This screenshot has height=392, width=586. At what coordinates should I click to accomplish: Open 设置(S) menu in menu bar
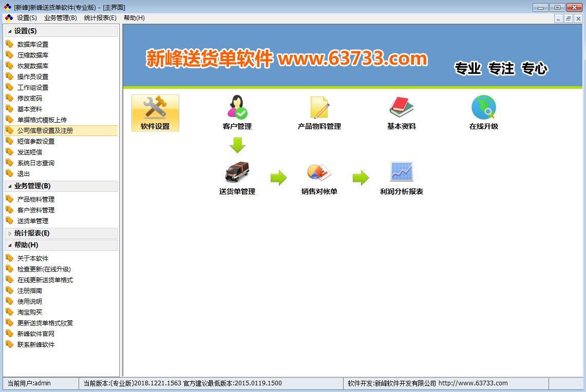[27, 18]
